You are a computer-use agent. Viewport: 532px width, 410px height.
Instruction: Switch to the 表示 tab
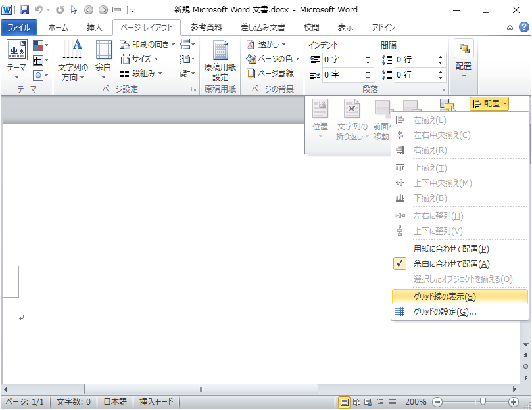(346, 28)
